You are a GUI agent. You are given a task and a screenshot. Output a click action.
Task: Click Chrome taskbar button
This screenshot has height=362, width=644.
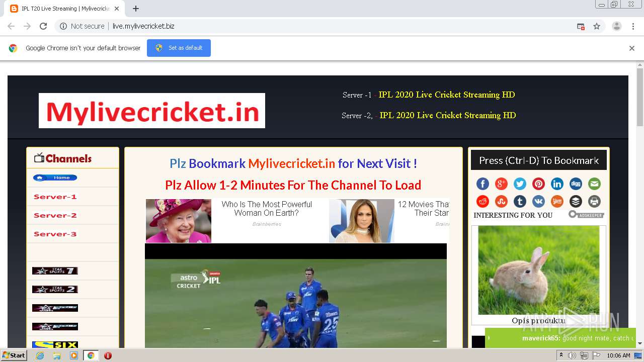click(91, 355)
